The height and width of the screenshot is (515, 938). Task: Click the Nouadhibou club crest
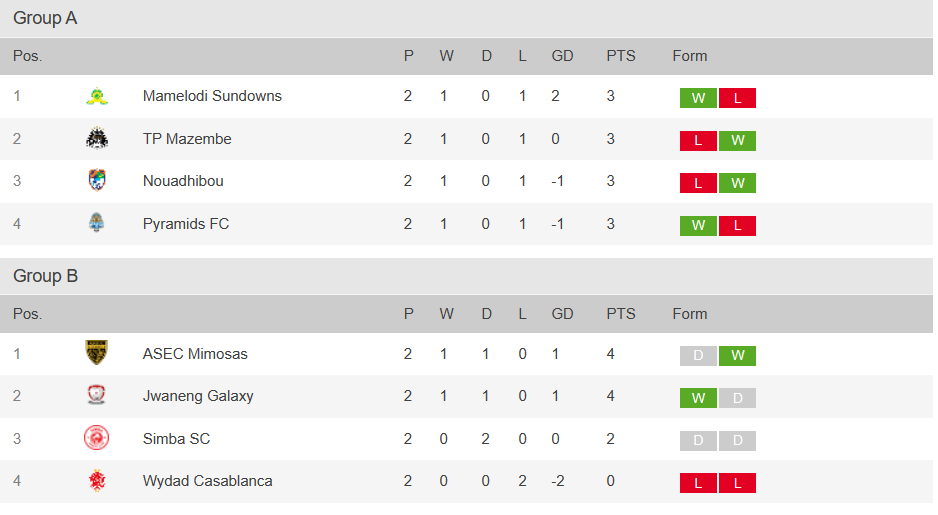pos(97,181)
